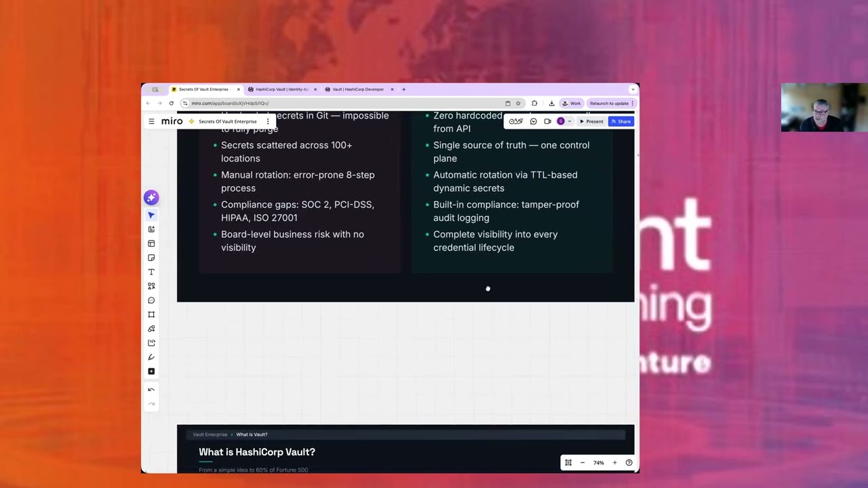This screenshot has width=868, height=488.
Task: Select the cursor selection tool
Action: click(x=151, y=215)
